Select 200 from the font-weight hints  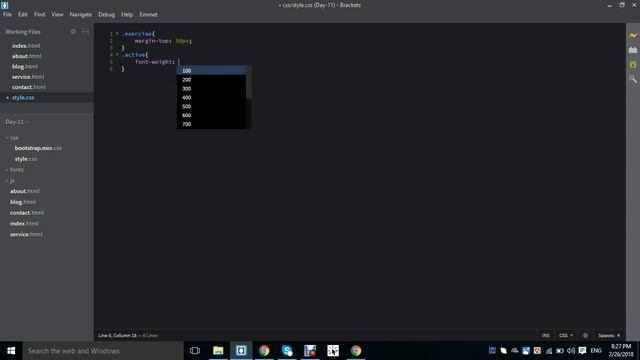[211, 80]
